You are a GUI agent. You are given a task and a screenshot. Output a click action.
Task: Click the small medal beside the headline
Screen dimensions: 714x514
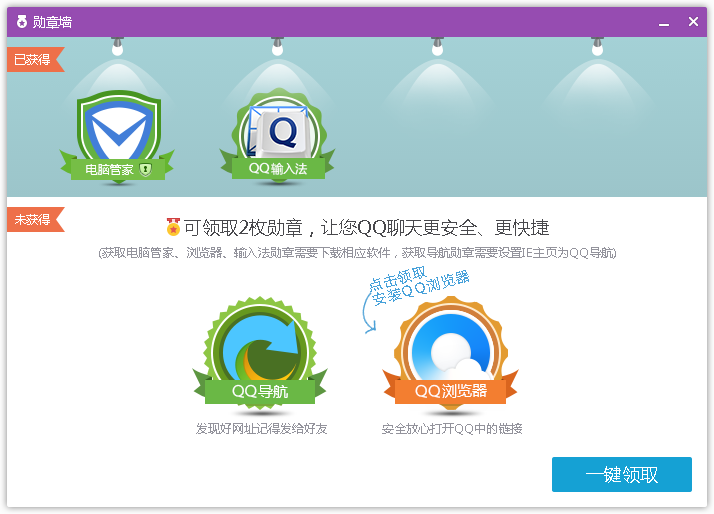(x=173, y=227)
